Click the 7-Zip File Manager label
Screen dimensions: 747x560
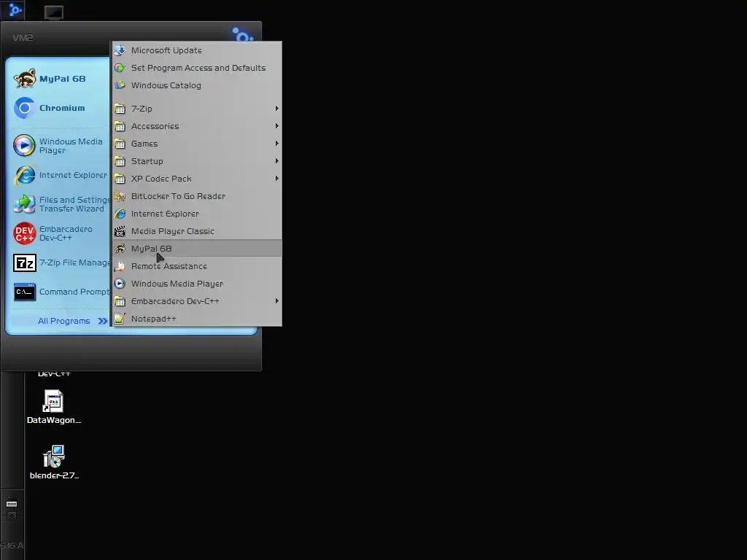click(x=74, y=262)
